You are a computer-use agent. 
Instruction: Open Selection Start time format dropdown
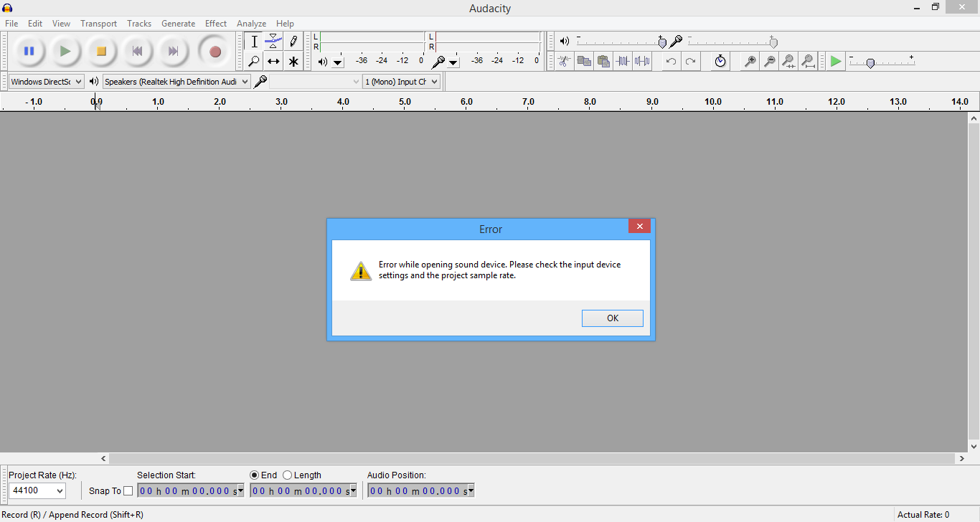[x=240, y=491]
